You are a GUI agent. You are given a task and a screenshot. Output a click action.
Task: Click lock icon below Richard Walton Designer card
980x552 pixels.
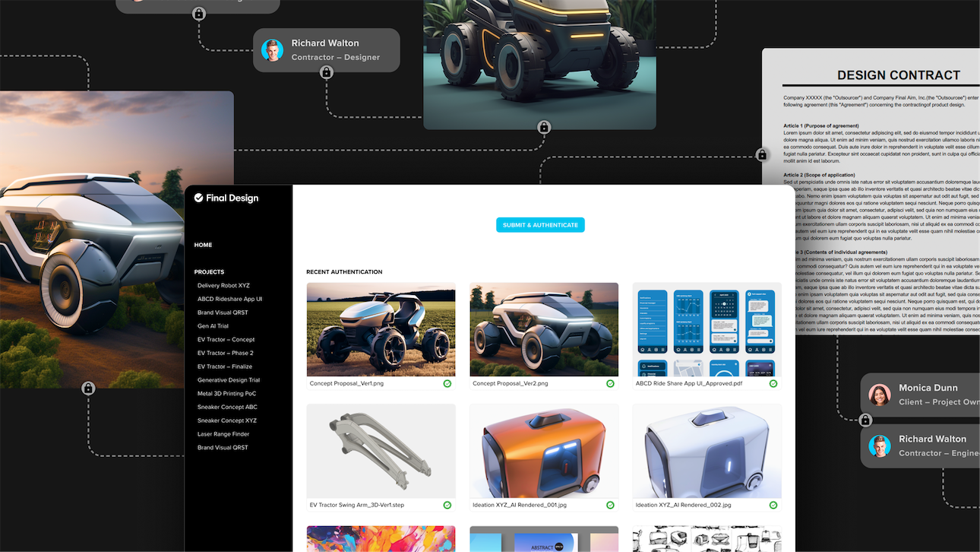[327, 72]
